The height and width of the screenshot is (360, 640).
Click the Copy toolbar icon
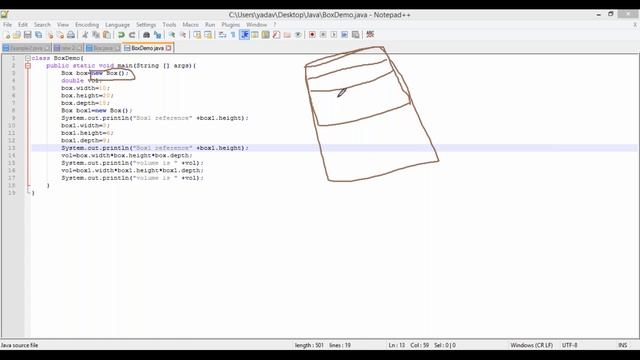96,35
